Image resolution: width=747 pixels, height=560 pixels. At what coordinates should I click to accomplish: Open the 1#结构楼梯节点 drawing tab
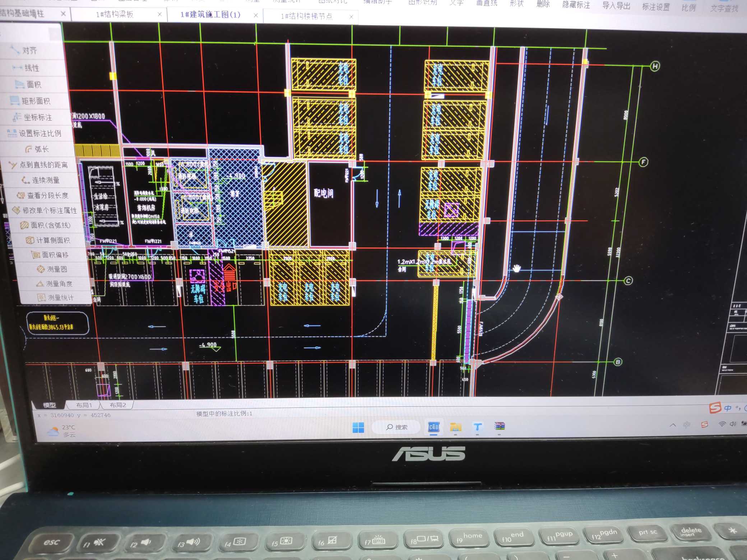pyautogui.click(x=306, y=16)
